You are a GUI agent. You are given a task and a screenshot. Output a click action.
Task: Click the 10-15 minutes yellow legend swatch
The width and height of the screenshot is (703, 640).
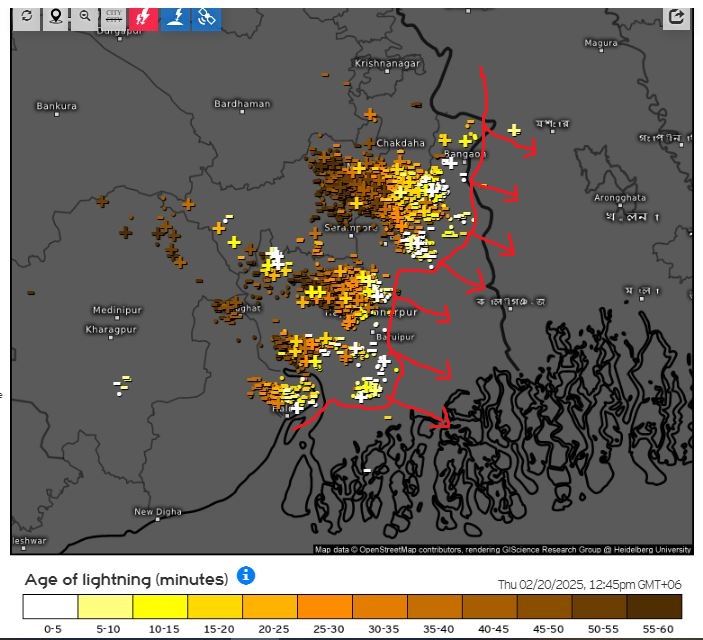[x=160, y=606]
